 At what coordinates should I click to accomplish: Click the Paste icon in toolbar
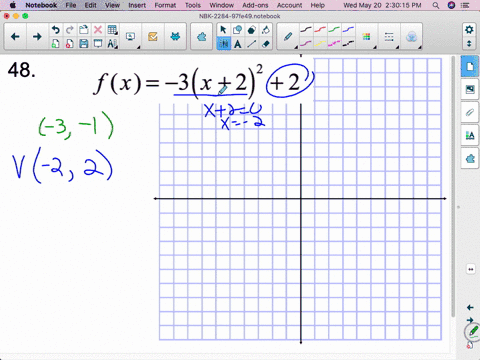coord(83,30)
